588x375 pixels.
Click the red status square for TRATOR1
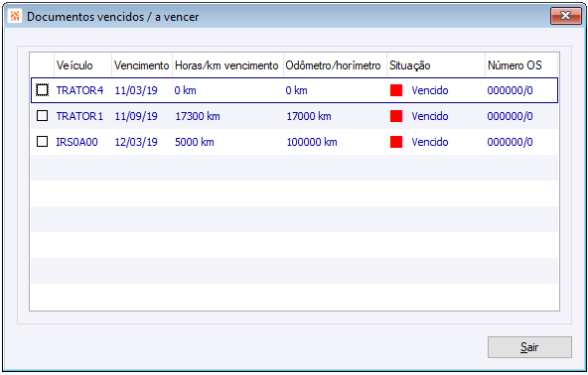point(396,116)
